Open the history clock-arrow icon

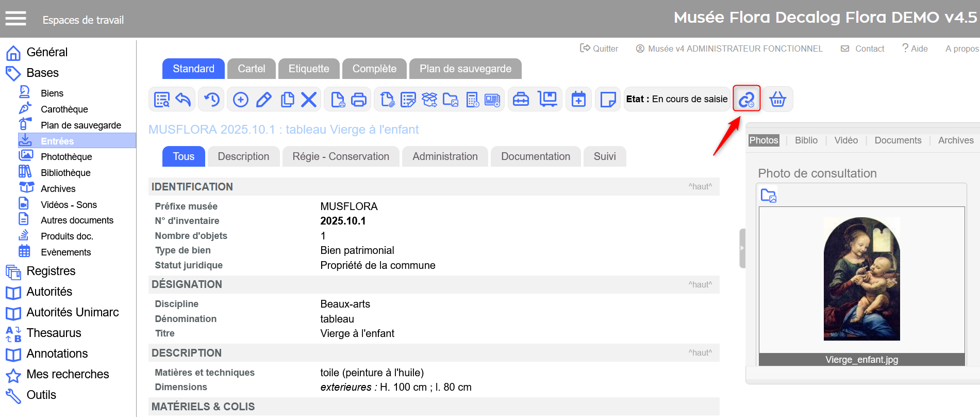pyautogui.click(x=212, y=99)
